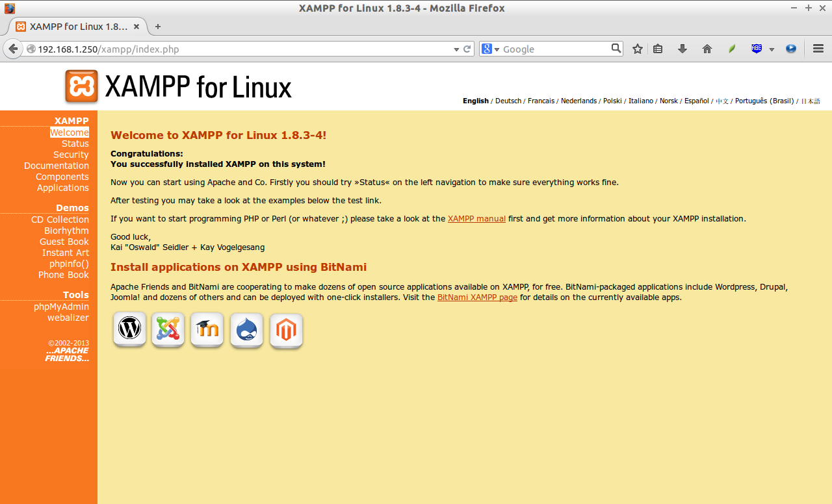Open Welcome in the sidebar
The width and height of the screenshot is (832, 504).
pyautogui.click(x=70, y=132)
